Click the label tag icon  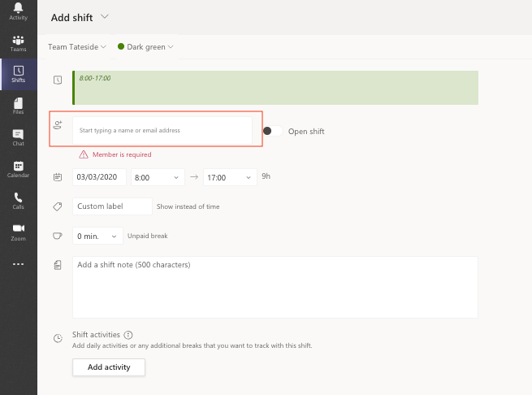[58, 206]
